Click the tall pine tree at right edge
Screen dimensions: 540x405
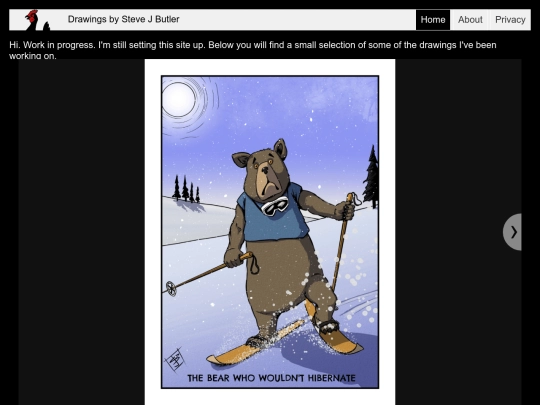click(x=371, y=177)
